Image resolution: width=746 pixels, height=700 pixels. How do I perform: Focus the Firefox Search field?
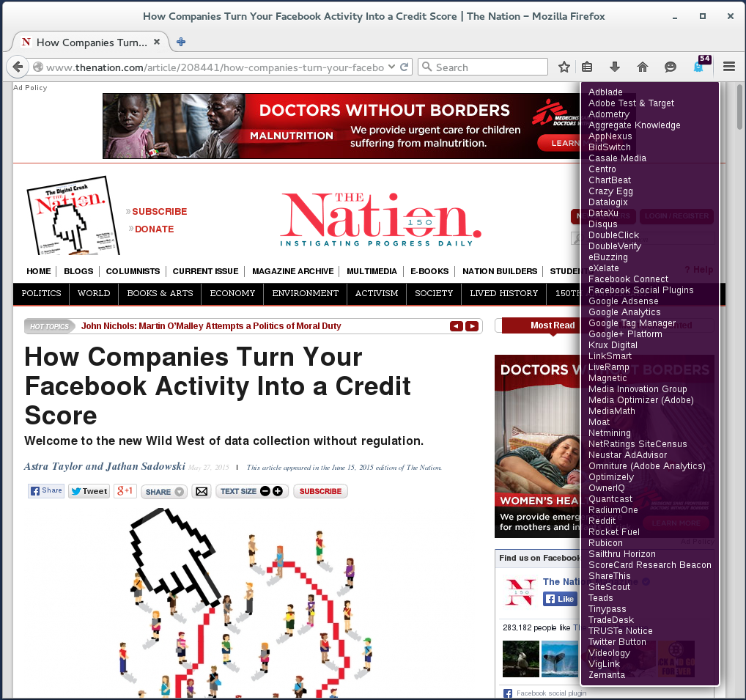(483, 67)
